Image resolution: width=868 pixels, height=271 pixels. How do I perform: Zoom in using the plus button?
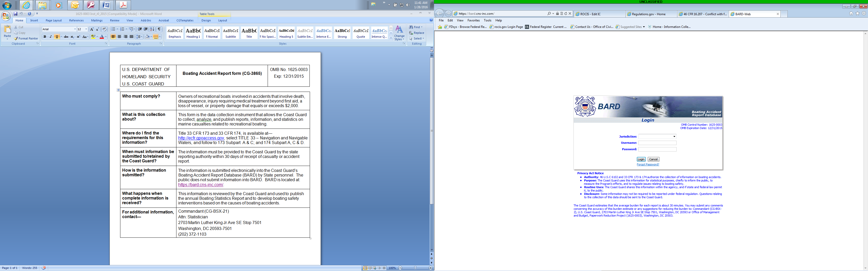(431, 268)
